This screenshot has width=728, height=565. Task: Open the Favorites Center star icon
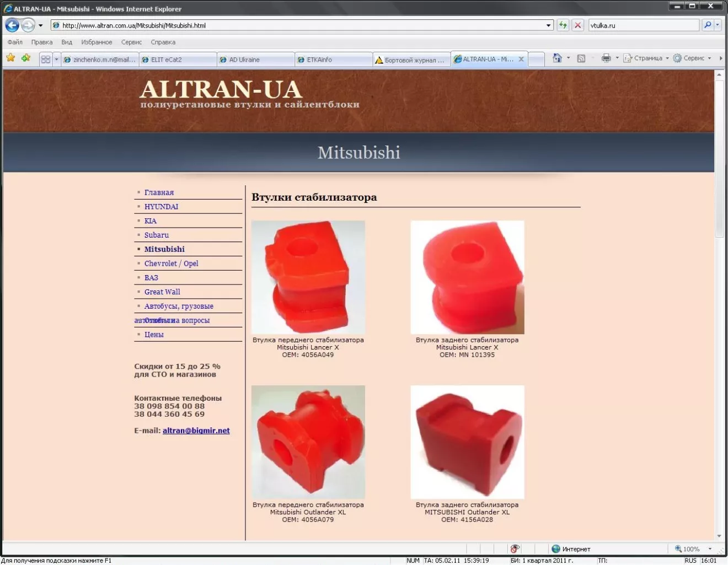tap(10, 58)
